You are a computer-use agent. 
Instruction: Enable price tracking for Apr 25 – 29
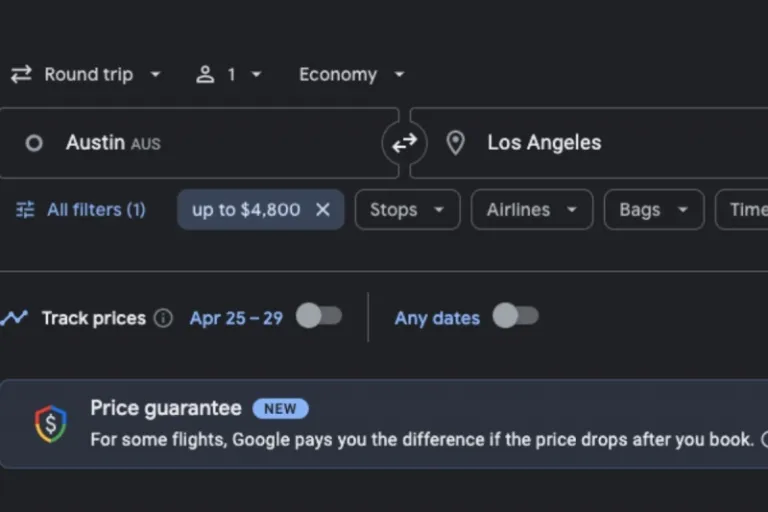pyautogui.click(x=319, y=317)
